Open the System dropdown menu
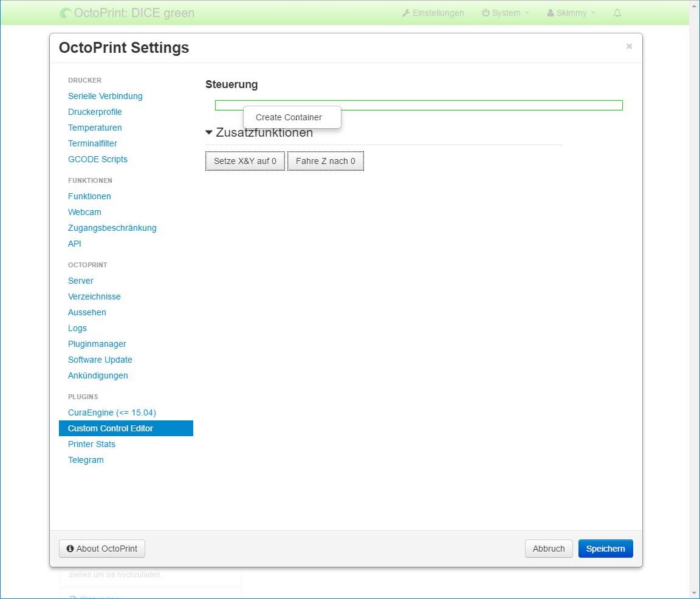The width and height of the screenshot is (700, 599). click(506, 13)
